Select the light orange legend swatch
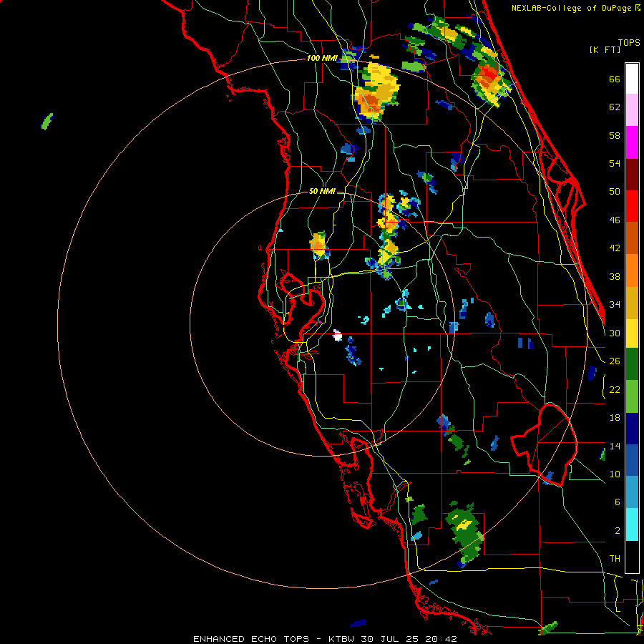This screenshot has height=644, width=644. point(632,270)
